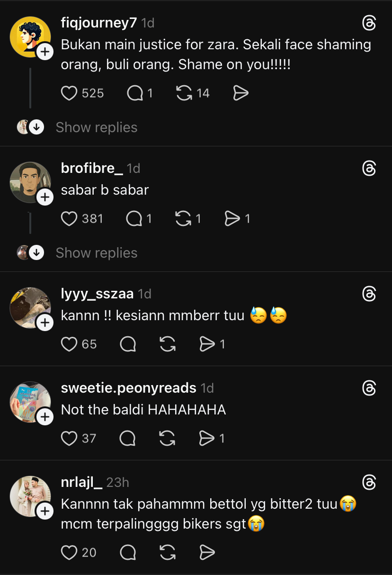This screenshot has height=575, width=392.
Task: Open Threads icon on nrlajl_'s post
Action: 369,483
